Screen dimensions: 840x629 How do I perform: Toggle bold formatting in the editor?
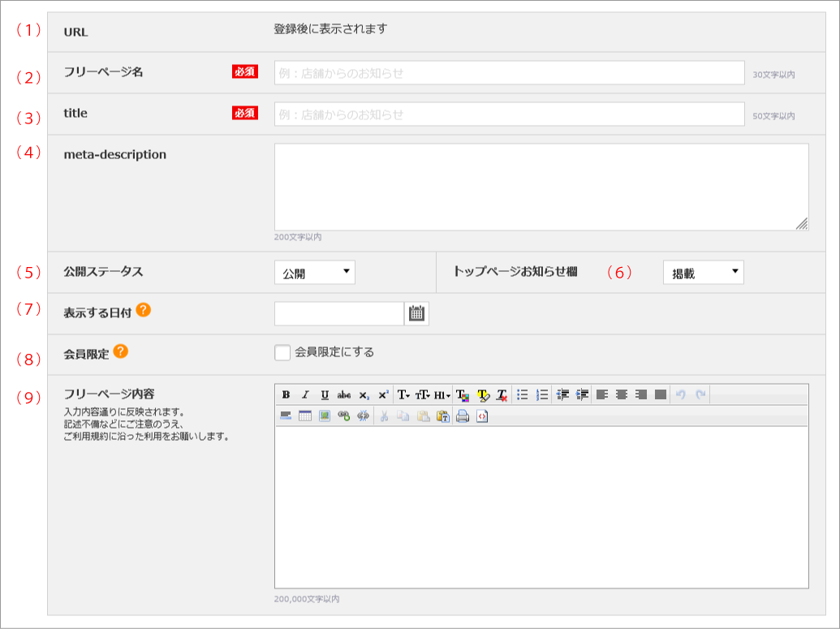286,394
